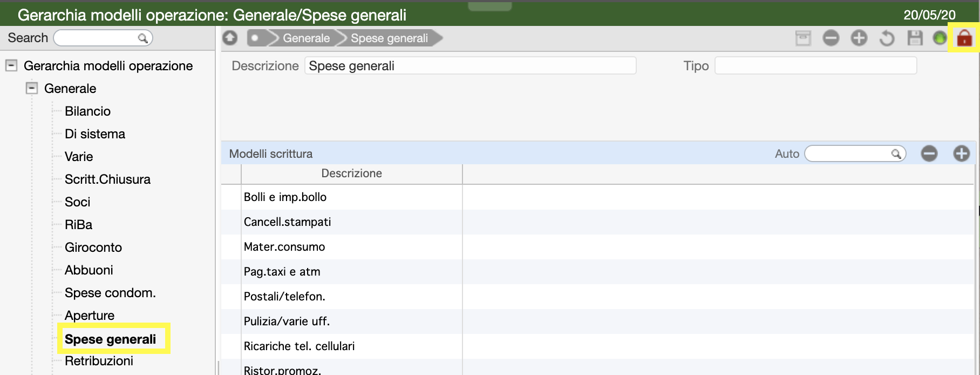Screen dimensions: 980x375
Task: Open the Generale breadcrumb segment
Action: pos(306,38)
